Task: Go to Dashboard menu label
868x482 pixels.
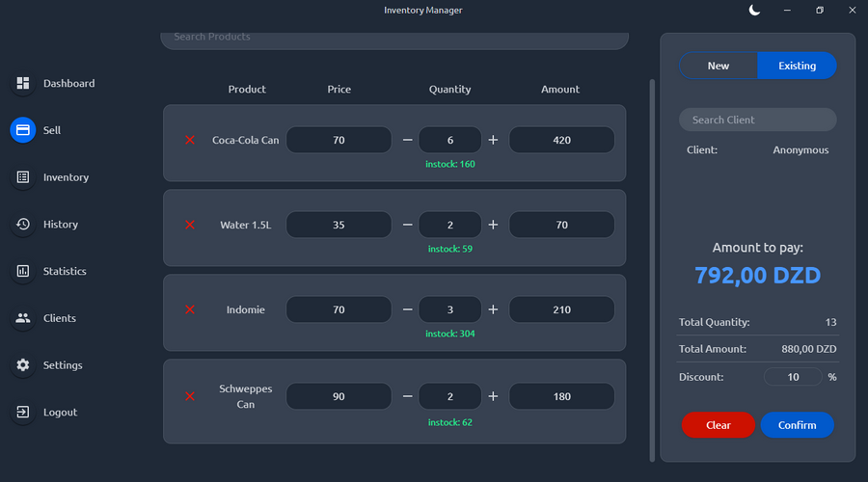Action: pos(69,83)
